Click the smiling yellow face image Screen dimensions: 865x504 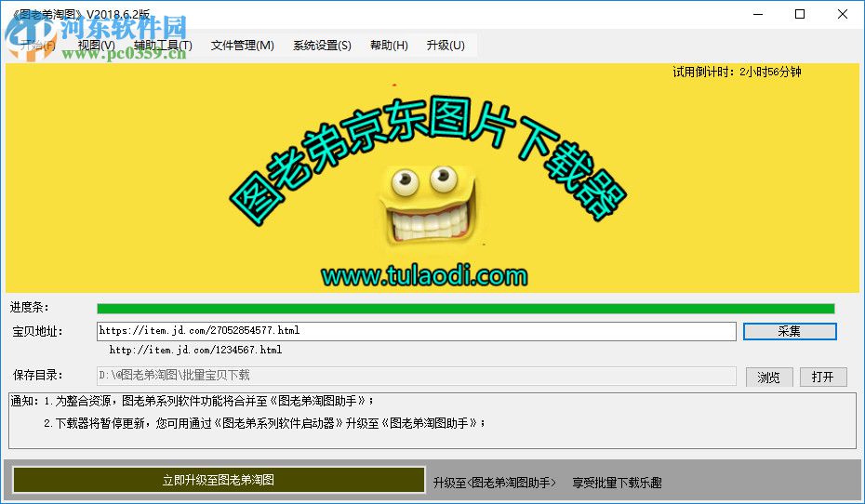click(428, 204)
